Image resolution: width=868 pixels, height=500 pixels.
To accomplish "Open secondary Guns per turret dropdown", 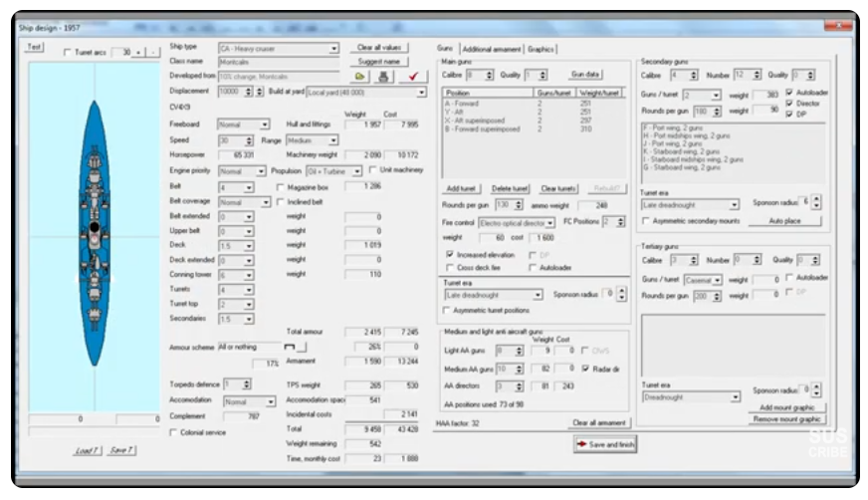I will 717,96.
